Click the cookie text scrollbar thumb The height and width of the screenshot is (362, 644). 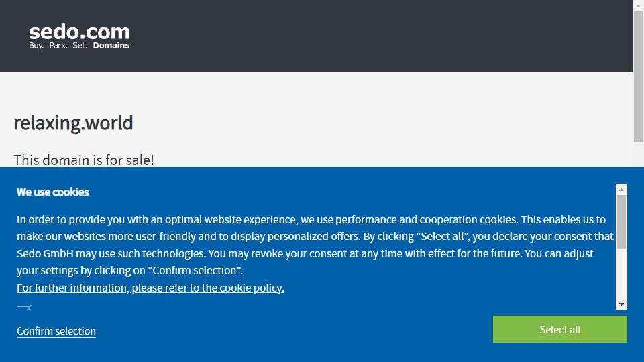pyautogui.click(x=621, y=222)
